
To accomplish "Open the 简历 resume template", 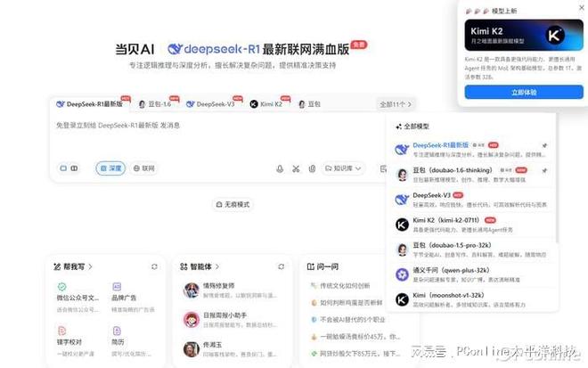I will (x=131, y=342).
